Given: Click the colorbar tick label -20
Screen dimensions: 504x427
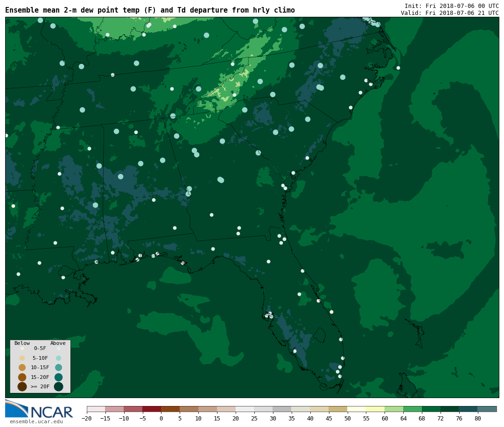Looking at the screenshot, I should pyautogui.click(x=86, y=418).
